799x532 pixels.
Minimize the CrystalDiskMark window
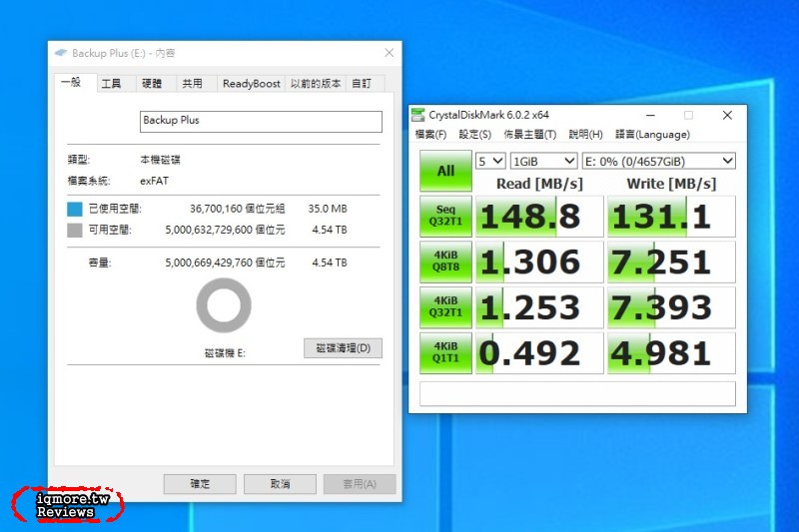(651, 115)
